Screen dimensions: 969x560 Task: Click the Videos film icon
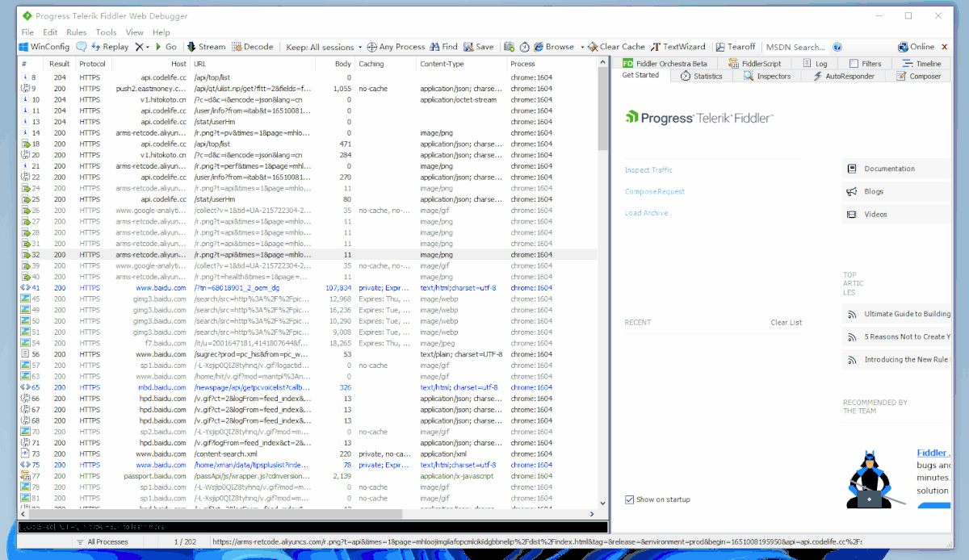tap(851, 214)
